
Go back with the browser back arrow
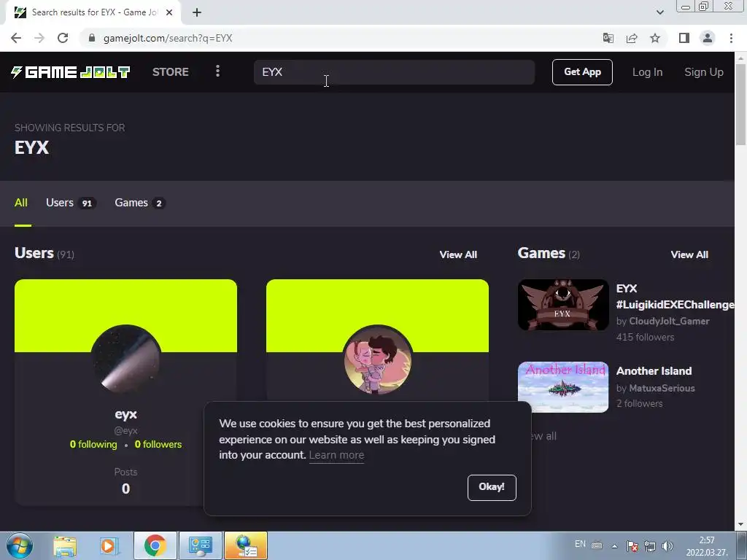(x=16, y=38)
